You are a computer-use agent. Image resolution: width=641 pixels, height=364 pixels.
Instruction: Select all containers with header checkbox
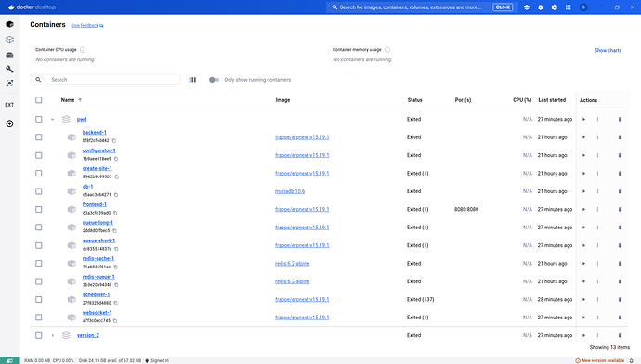click(38, 100)
